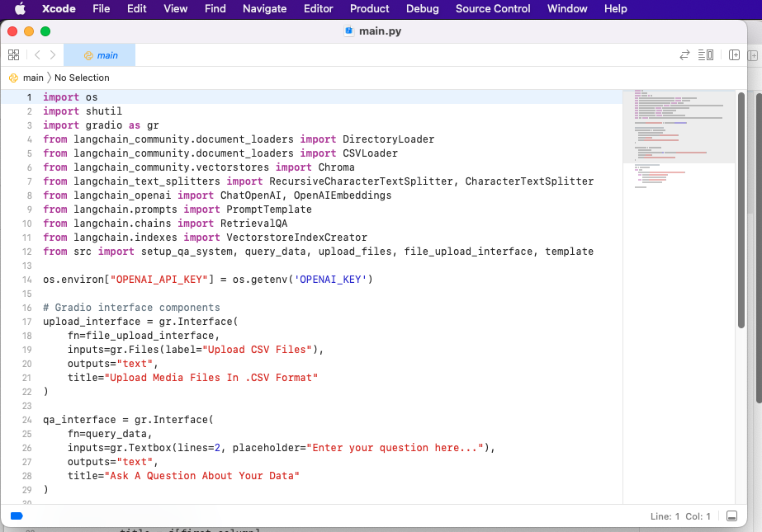Open the Help menu
762x532 pixels.
coord(615,9)
